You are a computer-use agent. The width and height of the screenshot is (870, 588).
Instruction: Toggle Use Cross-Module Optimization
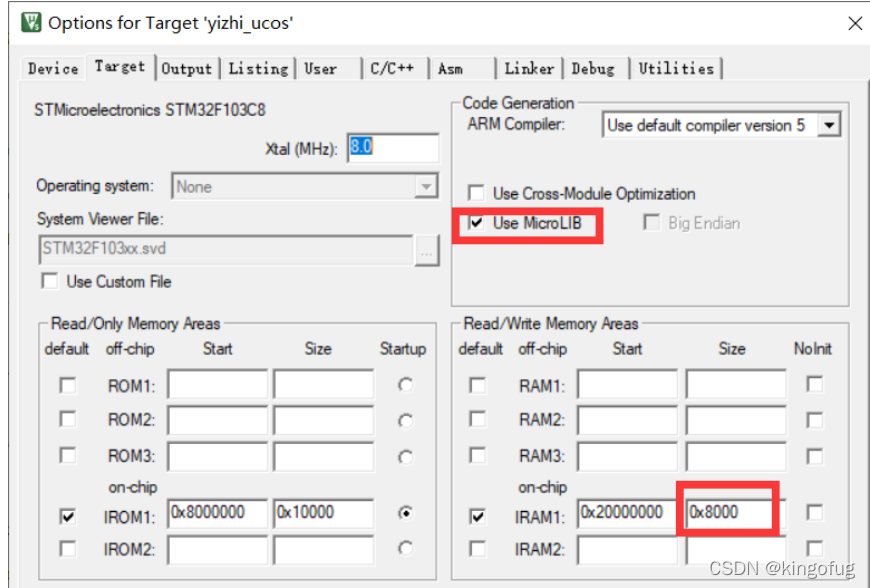tap(476, 193)
